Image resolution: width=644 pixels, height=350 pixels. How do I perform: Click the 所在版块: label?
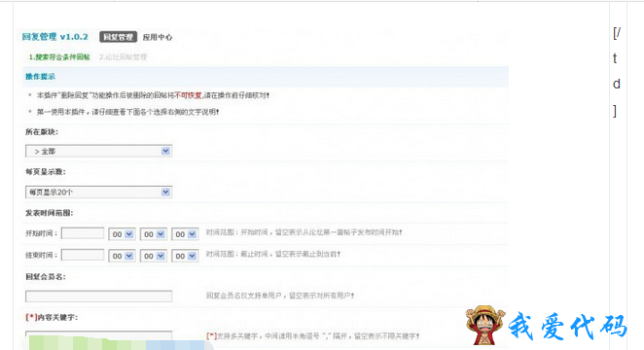(x=42, y=131)
